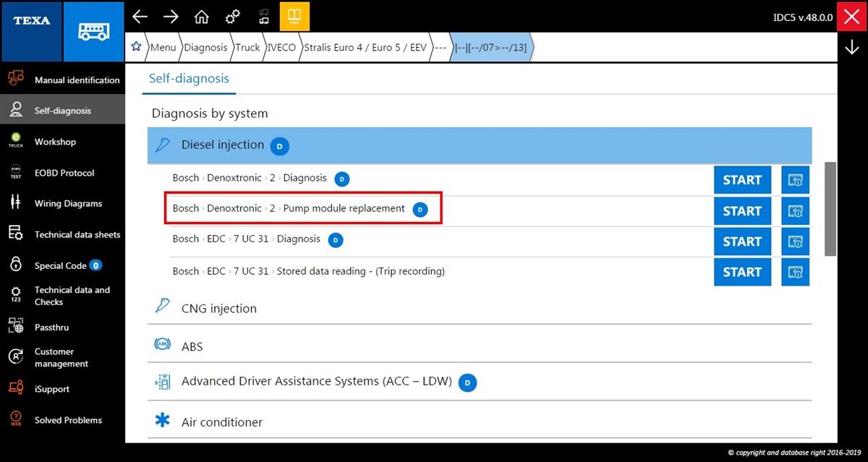868x462 pixels.
Task: Open iSupport in the sidebar
Action: (x=62, y=389)
